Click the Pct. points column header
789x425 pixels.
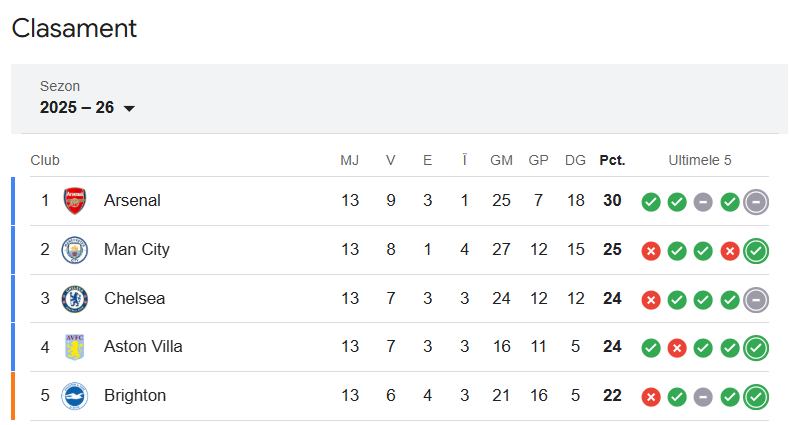[612, 160]
